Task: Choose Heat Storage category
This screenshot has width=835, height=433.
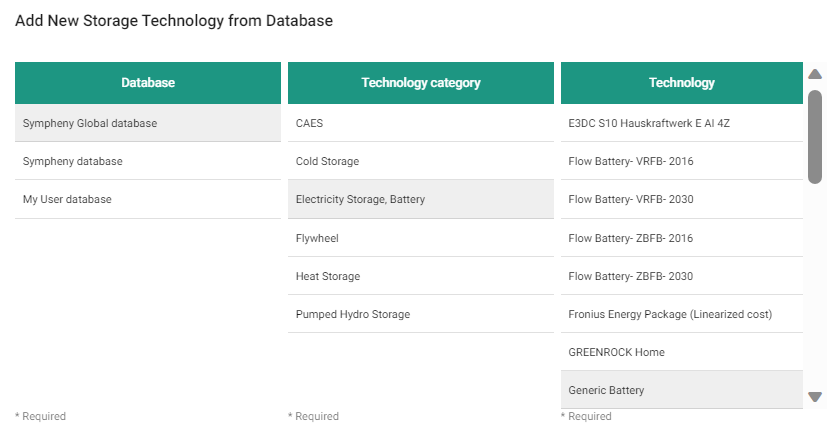Action: [420, 276]
